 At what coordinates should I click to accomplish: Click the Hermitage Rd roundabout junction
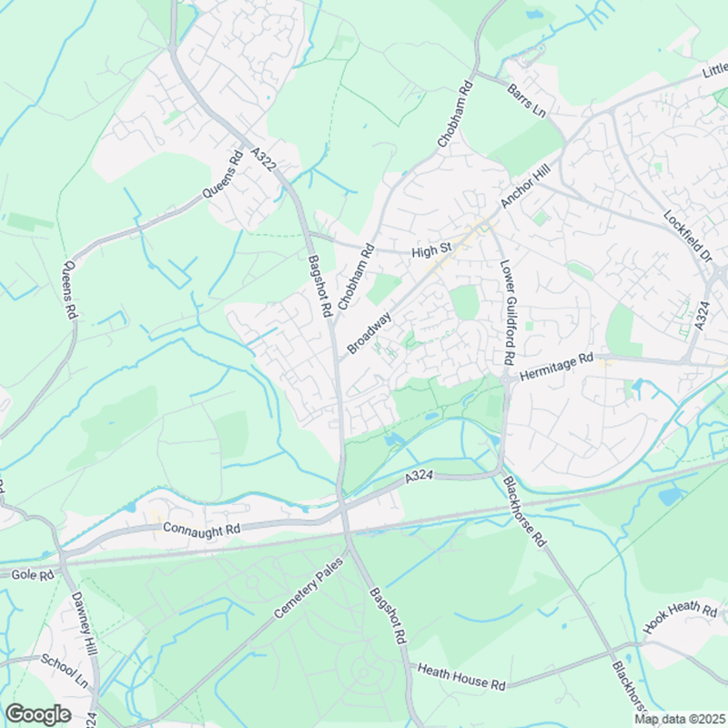[507, 379]
